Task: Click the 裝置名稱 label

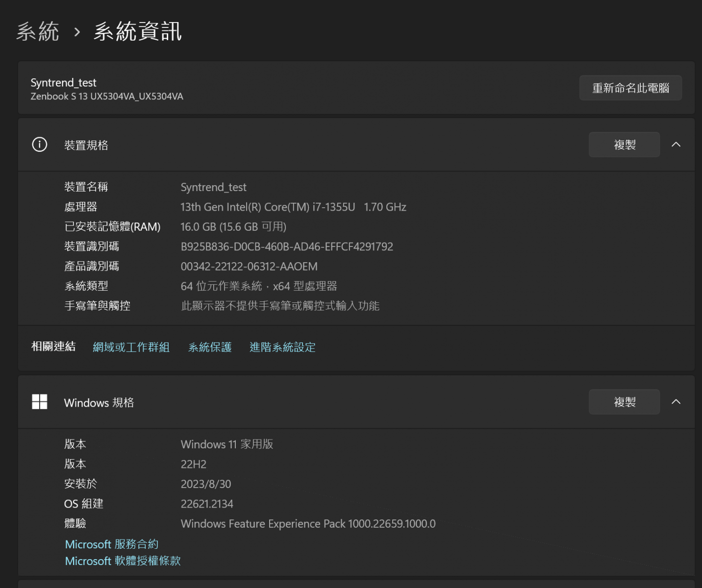Action: click(x=86, y=187)
